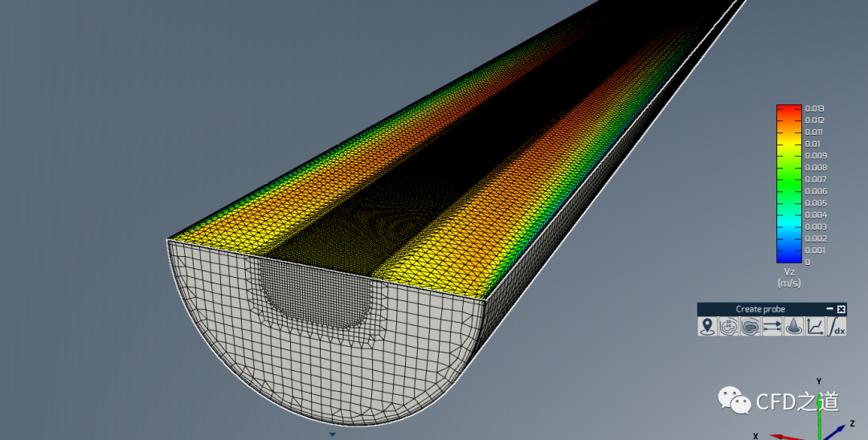Select the distance arrow probe tool
The height and width of the screenshot is (440, 868).
coord(772,327)
